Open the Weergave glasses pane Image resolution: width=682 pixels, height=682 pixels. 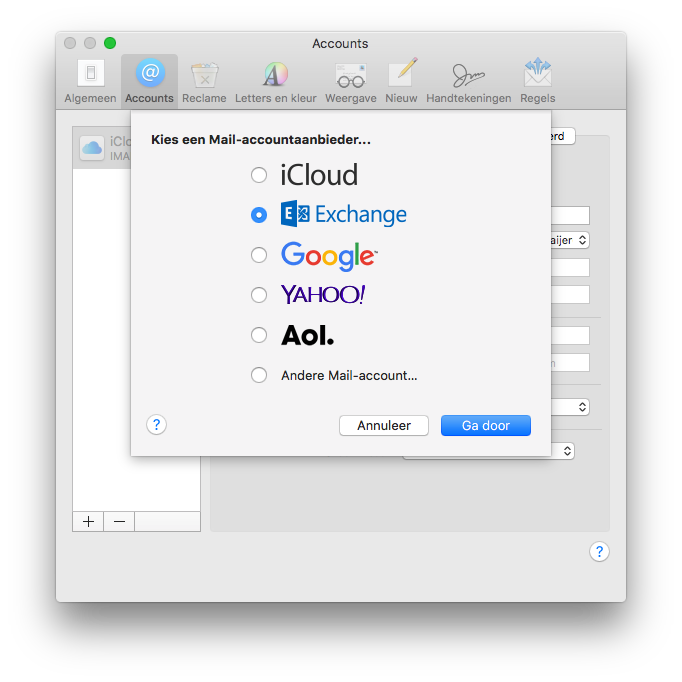(x=351, y=81)
